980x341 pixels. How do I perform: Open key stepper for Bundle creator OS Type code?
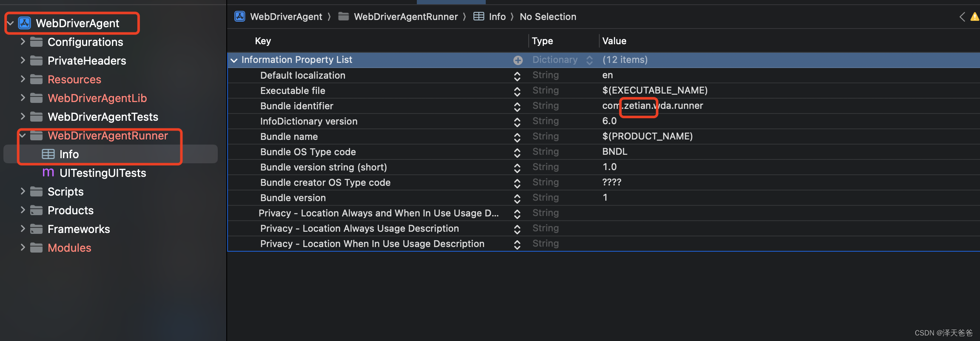pos(517,183)
